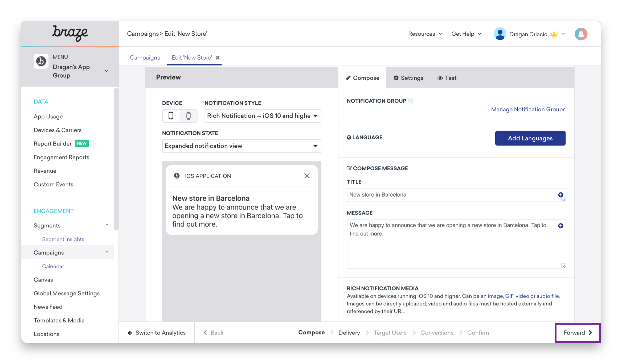Click the sidebar scrollbar
The width and height of the screenshot is (622, 364).
[x=116, y=159]
